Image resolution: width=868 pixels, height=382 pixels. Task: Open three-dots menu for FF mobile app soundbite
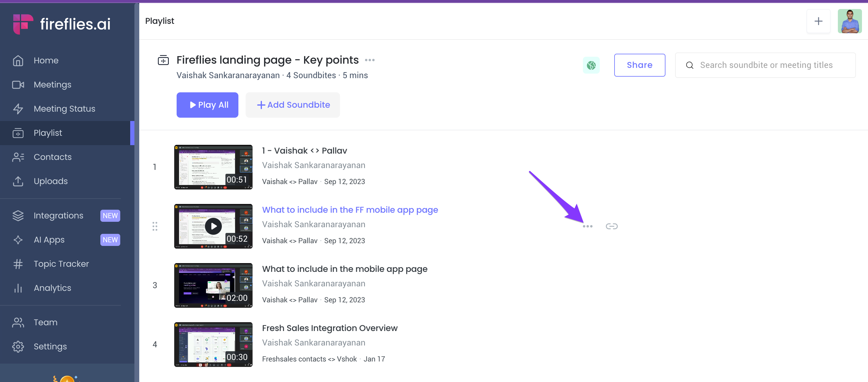click(587, 226)
